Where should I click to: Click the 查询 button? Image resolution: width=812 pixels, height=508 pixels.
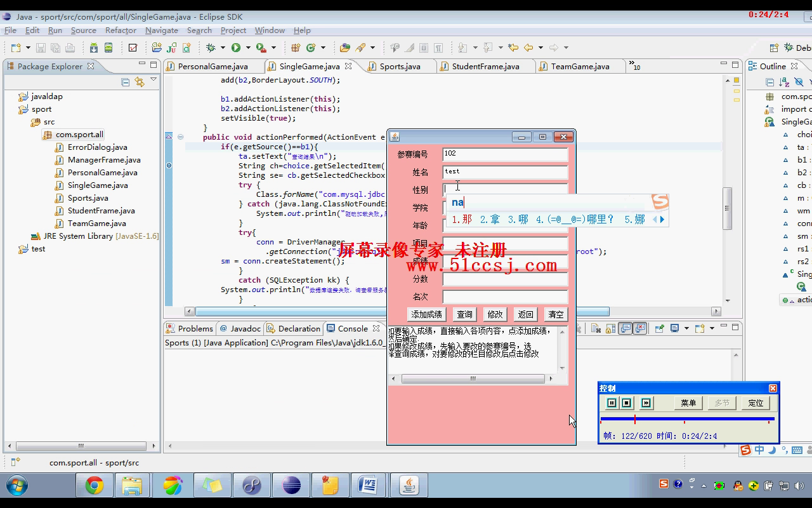tap(465, 314)
